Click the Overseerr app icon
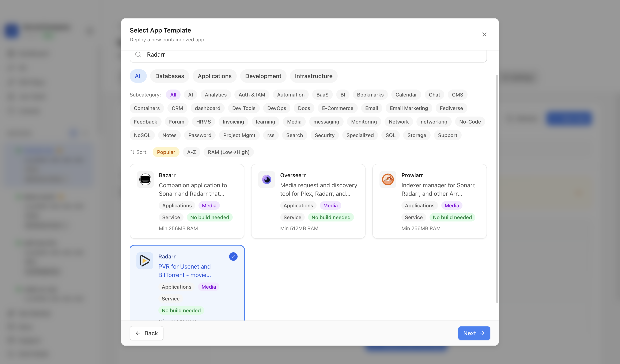 tap(266, 179)
